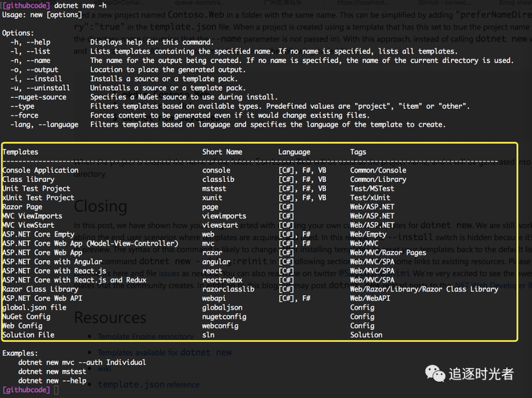Switch to the 'https://localhost...' browser tab

[x=364, y=3]
